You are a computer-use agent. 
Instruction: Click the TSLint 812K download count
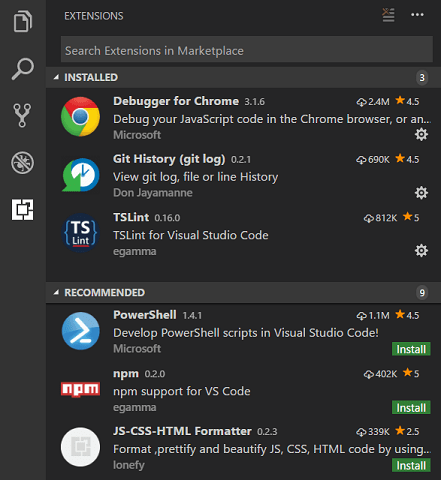pyautogui.click(x=380, y=218)
